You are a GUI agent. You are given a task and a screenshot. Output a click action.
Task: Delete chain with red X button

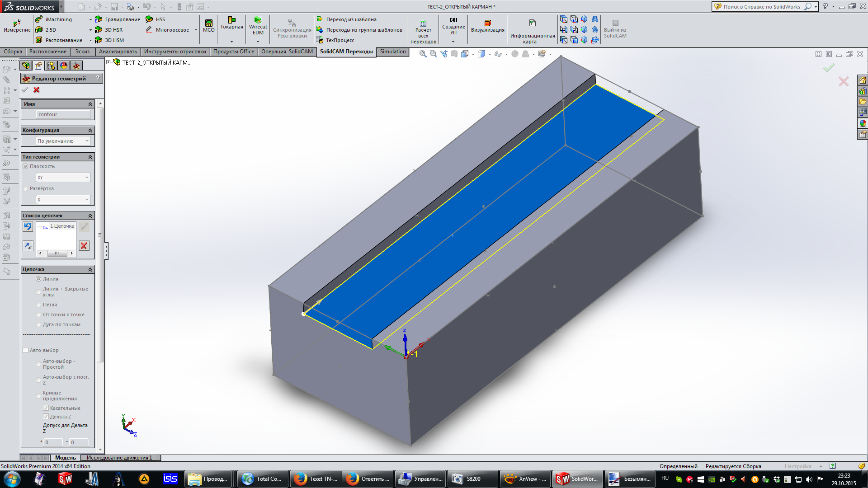84,246
